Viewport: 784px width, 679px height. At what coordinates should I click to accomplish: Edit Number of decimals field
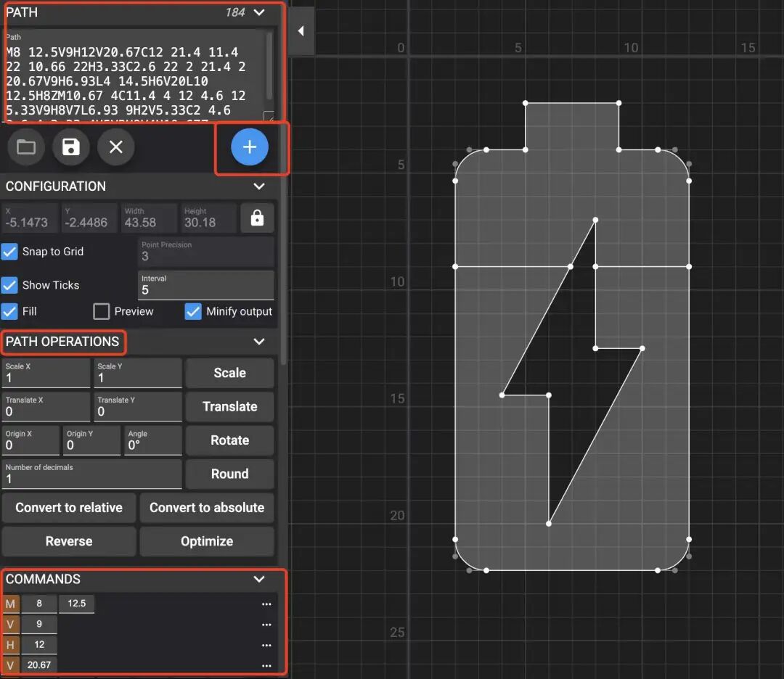coord(92,474)
